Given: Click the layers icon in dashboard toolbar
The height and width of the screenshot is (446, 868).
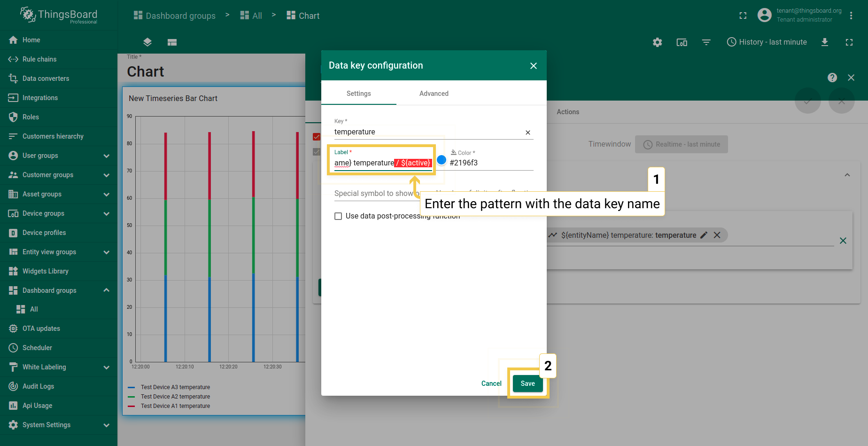Looking at the screenshot, I should 147,42.
